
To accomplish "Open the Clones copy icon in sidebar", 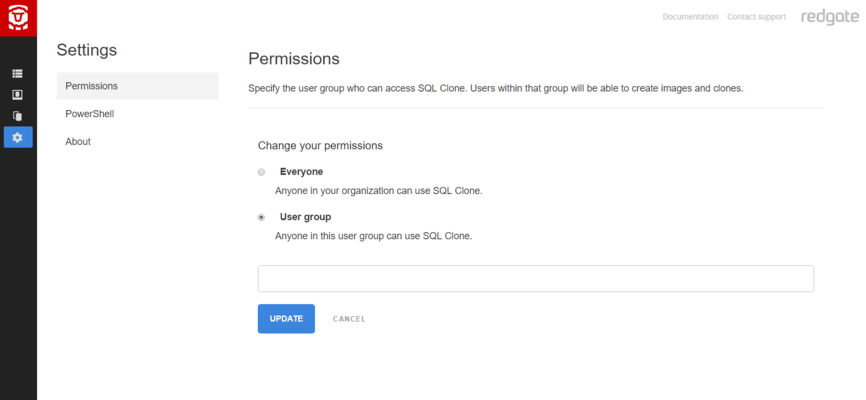I will coord(18,116).
